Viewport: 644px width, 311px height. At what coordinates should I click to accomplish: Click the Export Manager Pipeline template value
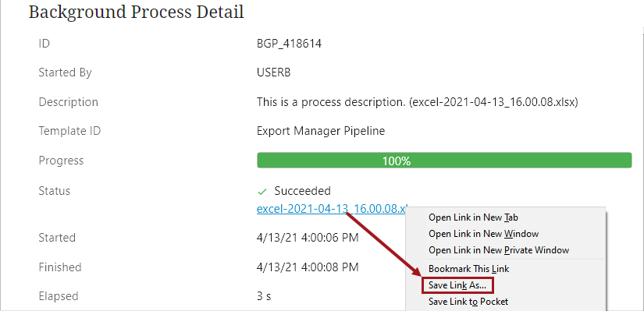point(321,131)
